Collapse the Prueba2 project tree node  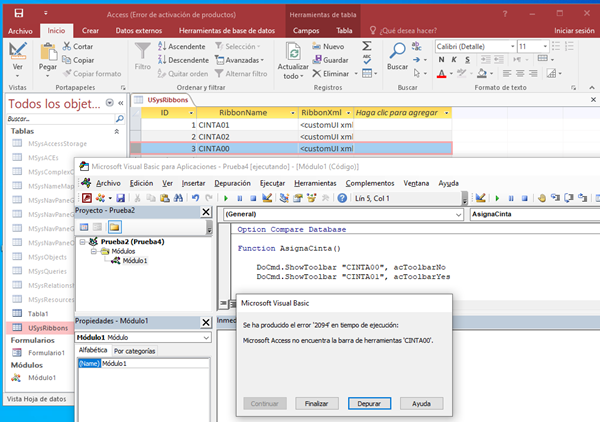[x=82, y=241]
